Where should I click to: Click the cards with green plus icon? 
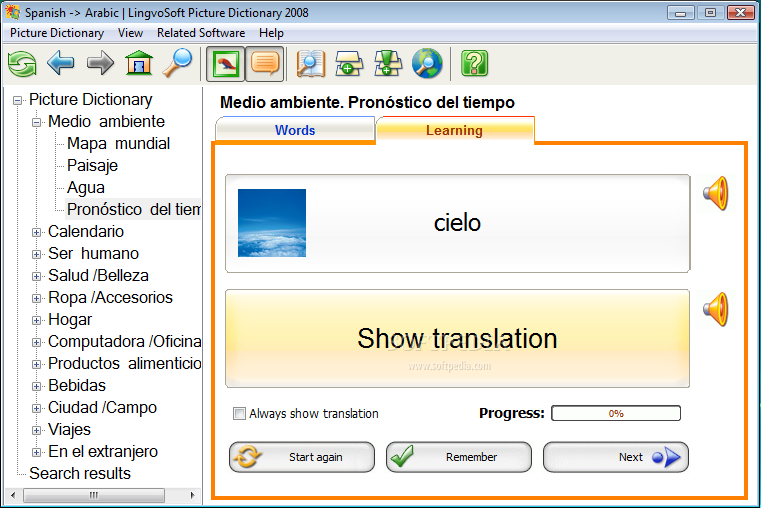pyautogui.click(x=349, y=64)
